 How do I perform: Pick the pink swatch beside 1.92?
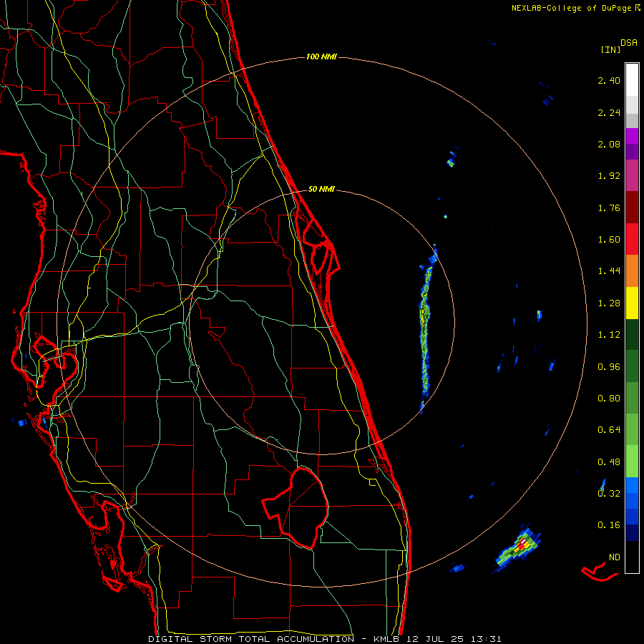point(632,175)
